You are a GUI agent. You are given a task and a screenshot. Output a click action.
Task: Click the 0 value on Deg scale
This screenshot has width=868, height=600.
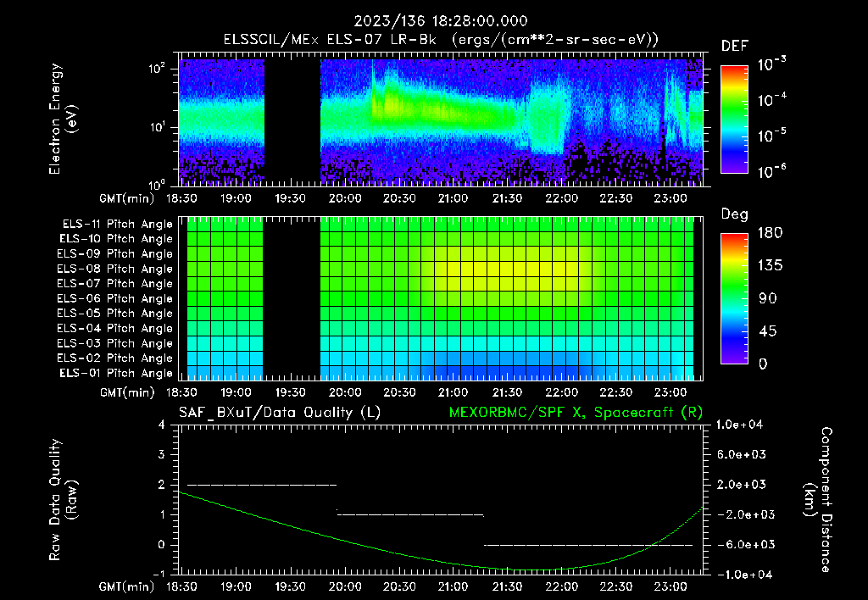pos(763,364)
